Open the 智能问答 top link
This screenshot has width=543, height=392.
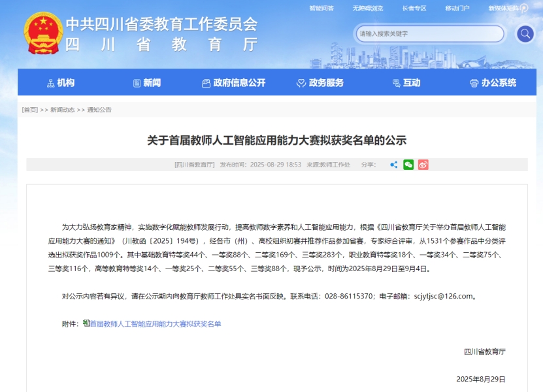pos(321,8)
